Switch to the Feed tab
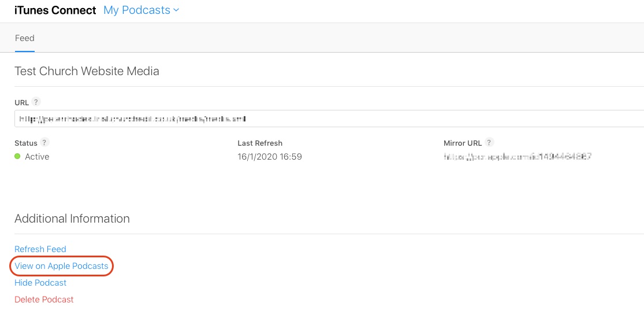The image size is (644, 314). (x=25, y=38)
